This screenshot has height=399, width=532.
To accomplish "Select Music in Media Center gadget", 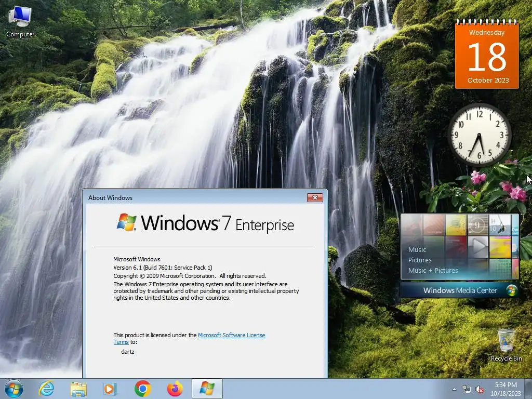I will coord(417,250).
